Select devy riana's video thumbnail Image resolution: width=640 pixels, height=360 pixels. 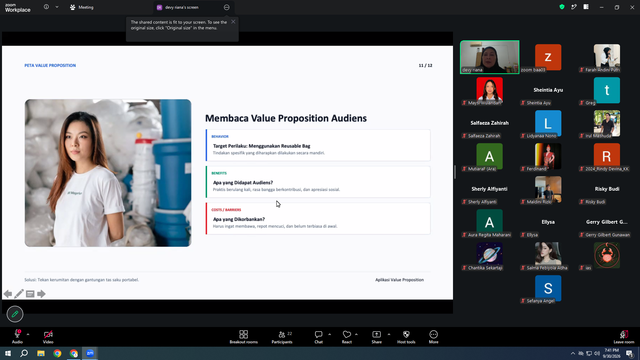489,57
